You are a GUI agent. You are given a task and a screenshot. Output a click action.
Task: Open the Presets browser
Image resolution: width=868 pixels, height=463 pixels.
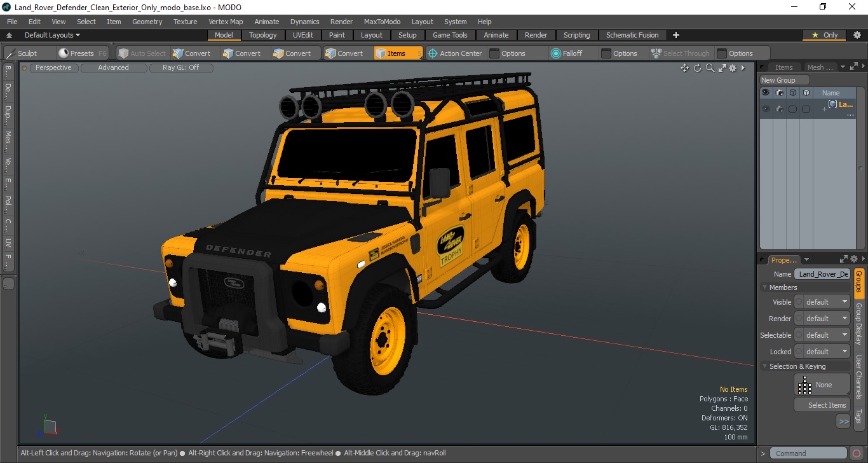pyautogui.click(x=83, y=53)
